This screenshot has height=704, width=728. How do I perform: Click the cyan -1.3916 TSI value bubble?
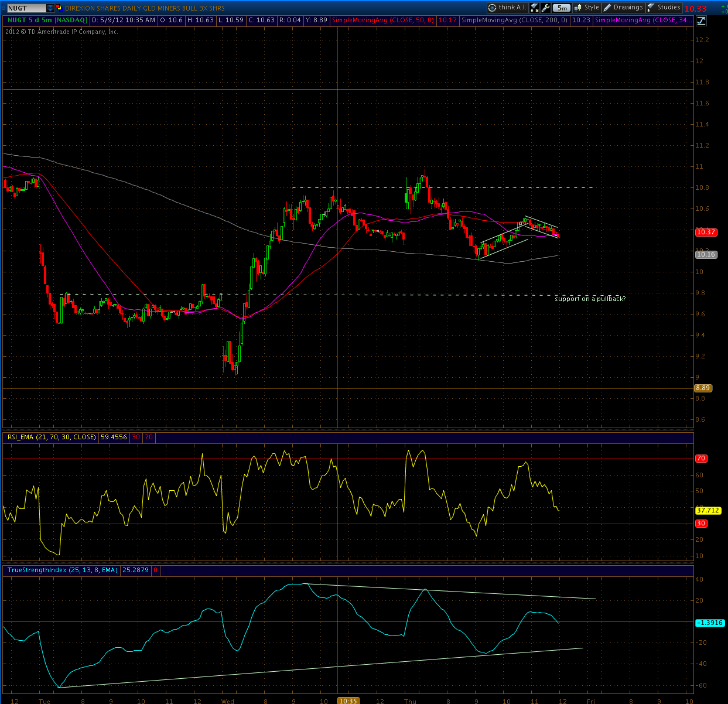click(710, 623)
